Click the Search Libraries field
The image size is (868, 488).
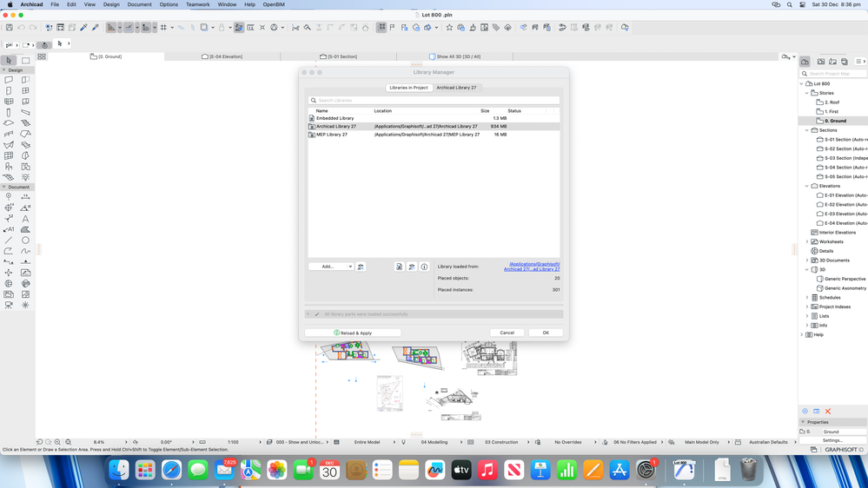[x=434, y=101]
